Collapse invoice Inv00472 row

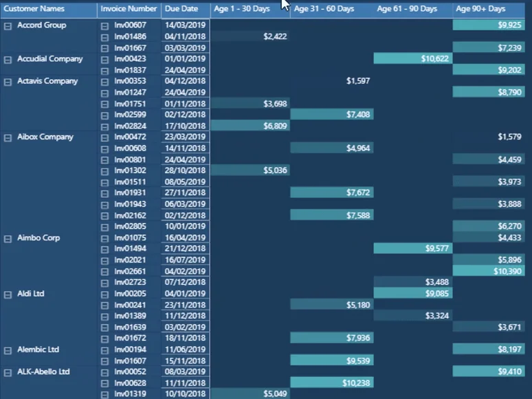coord(105,138)
